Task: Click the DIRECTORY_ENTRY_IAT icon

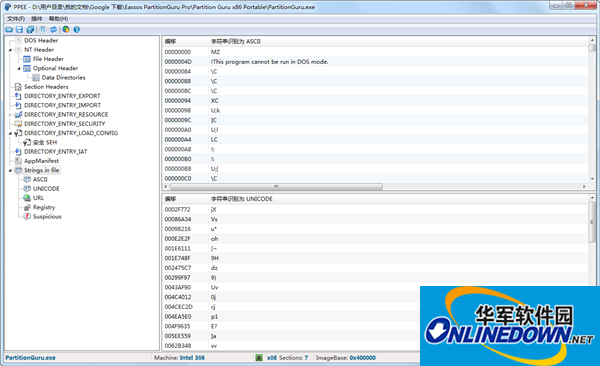Action: (x=18, y=152)
